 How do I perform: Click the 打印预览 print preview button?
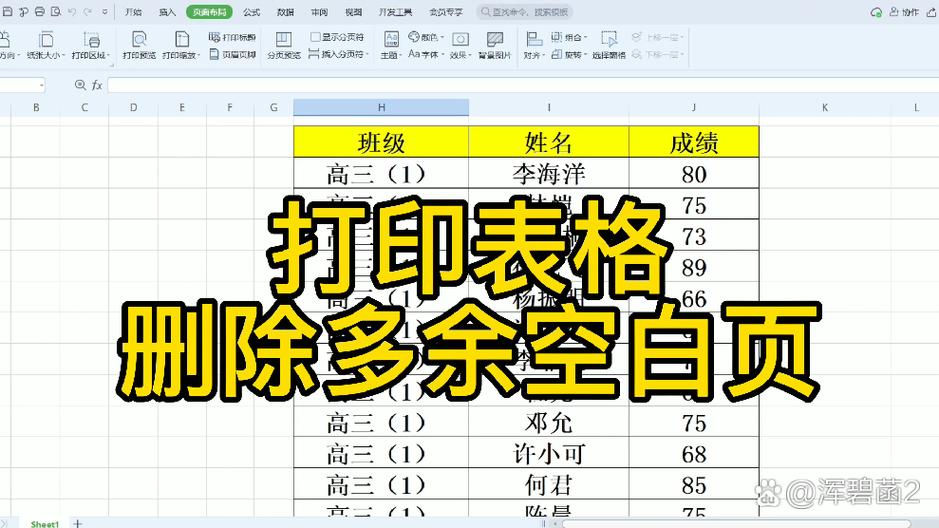point(139,45)
